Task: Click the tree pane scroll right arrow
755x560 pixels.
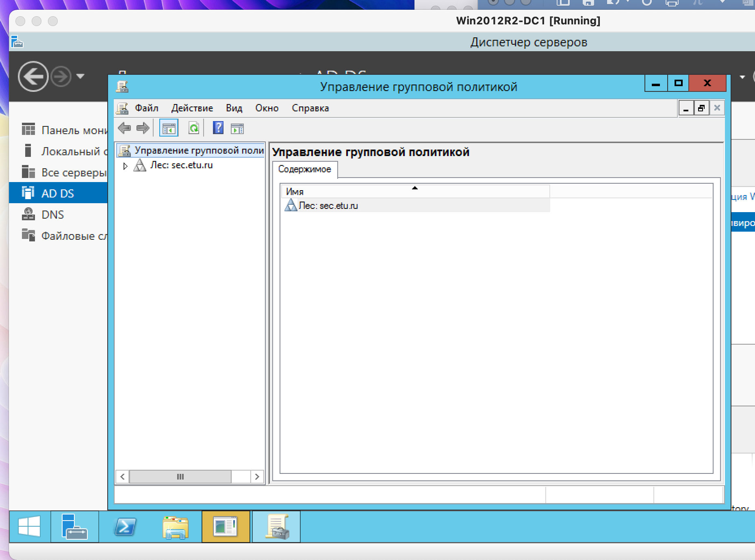Action: tap(257, 477)
